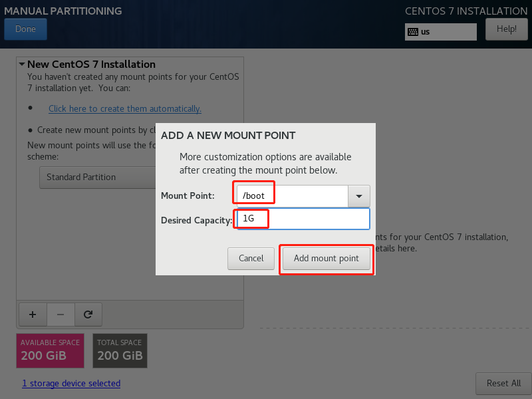Open the 1 storage device selected link
This screenshot has height=399, width=532.
pos(71,384)
